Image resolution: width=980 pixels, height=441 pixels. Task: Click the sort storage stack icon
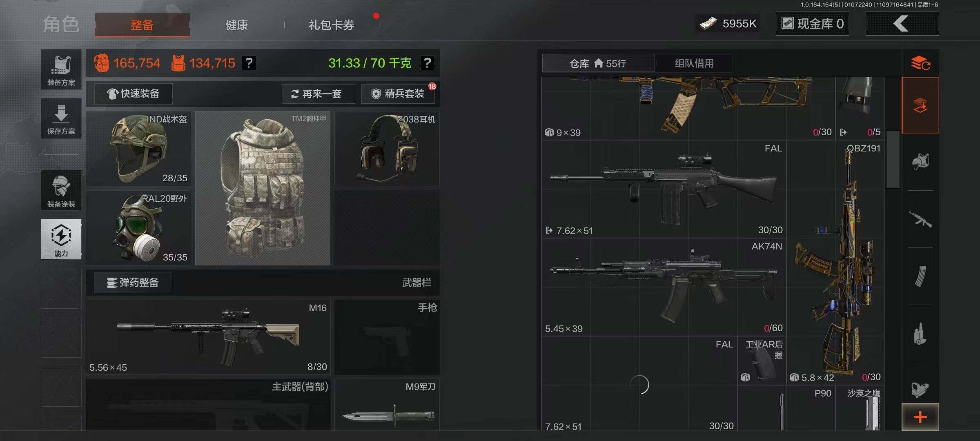(920, 63)
